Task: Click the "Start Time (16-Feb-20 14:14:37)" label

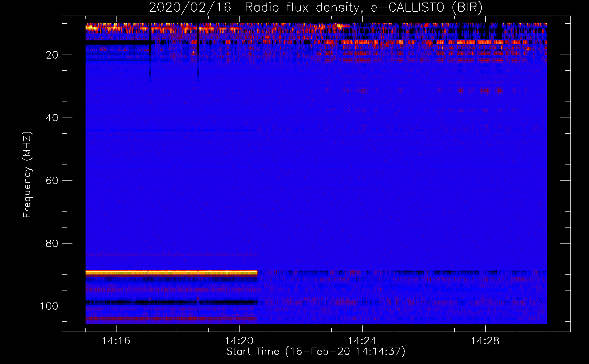Action: pyautogui.click(x=316, y=352)
